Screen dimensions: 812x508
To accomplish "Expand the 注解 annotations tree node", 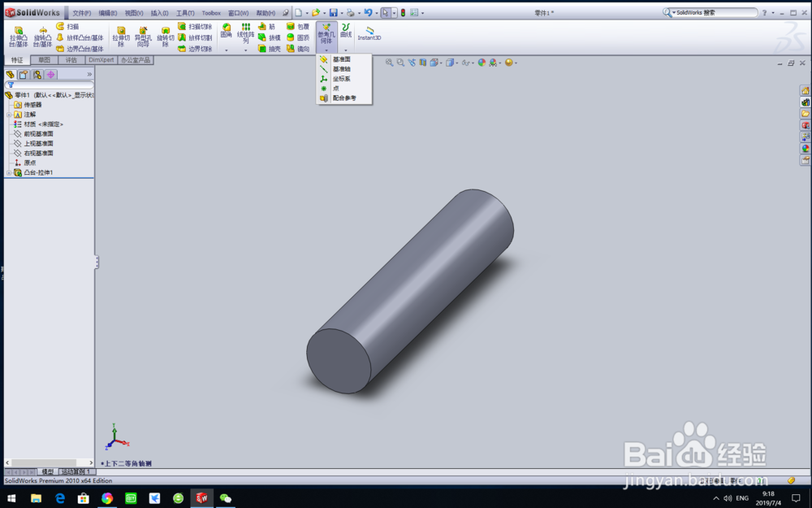I will pos(8,115).
